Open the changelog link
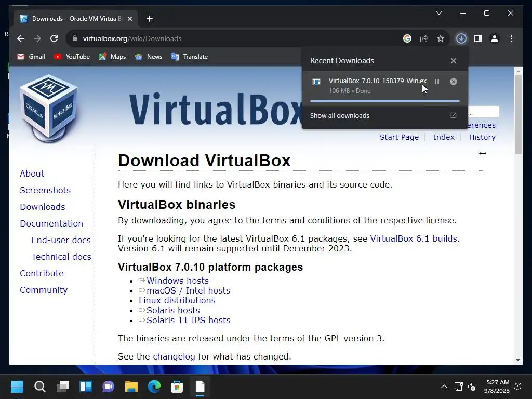This screenshot has width=532, height=399. point(174,356)
